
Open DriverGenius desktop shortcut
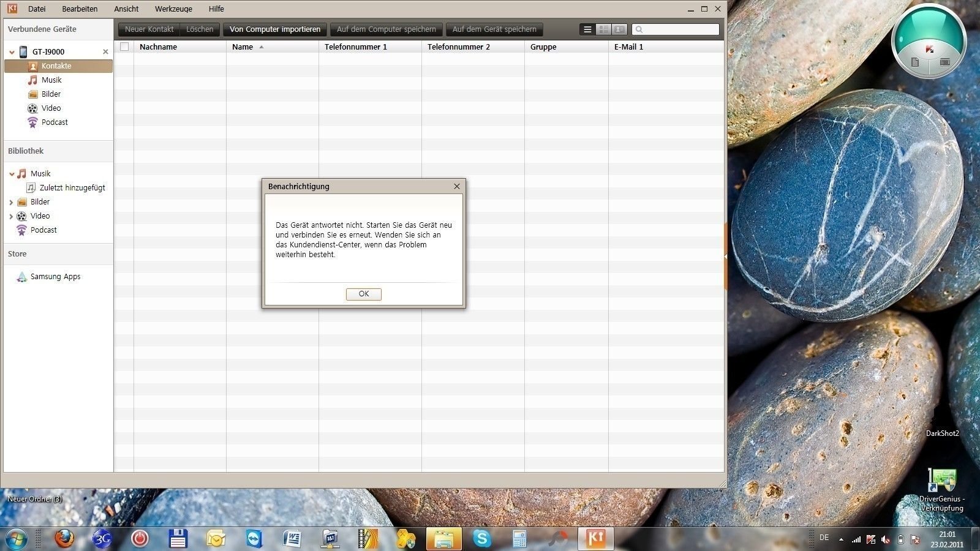pyautogui.click(x=942, y=490)
